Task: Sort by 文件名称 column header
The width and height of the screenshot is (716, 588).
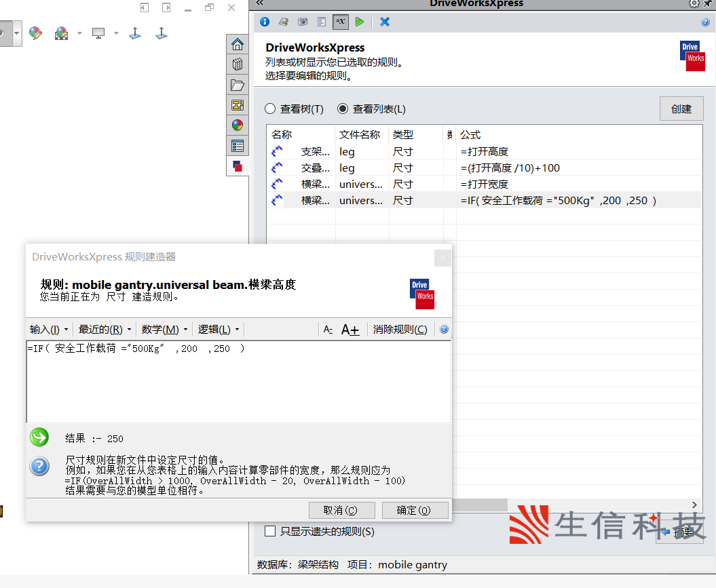Action: (362, 134)
